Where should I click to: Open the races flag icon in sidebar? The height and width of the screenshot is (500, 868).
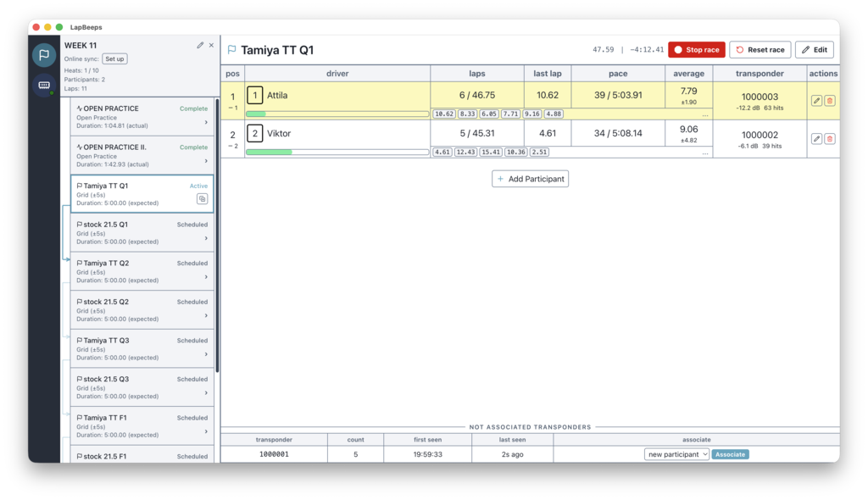click(44, 55)
